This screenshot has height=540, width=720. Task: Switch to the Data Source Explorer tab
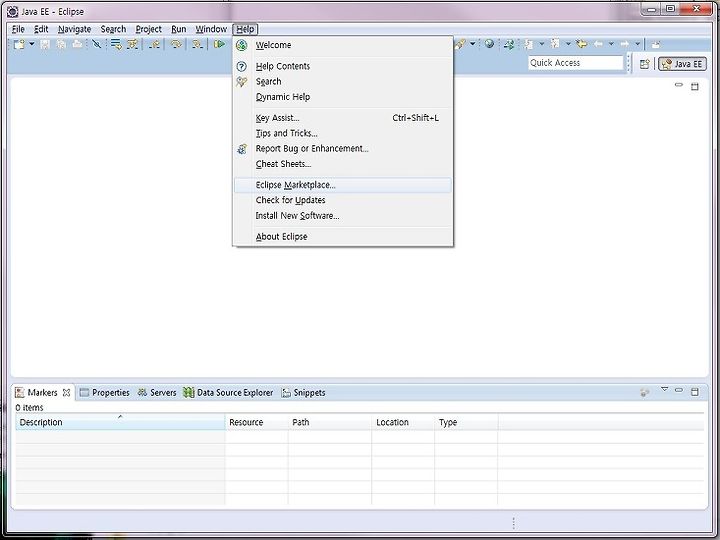click(228, 393)
